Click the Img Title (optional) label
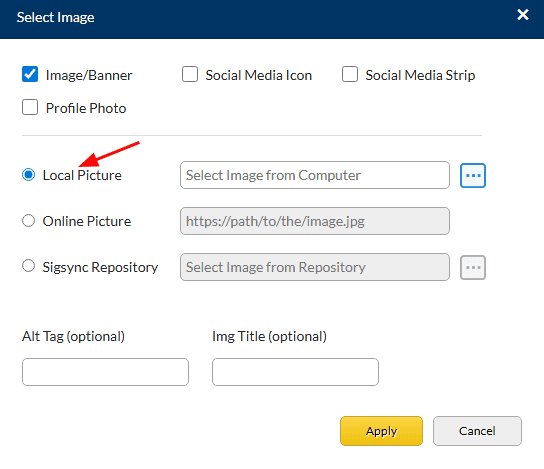Image resolution: width=544 pixels, height=469 pixels. click(x=270, y=336)
